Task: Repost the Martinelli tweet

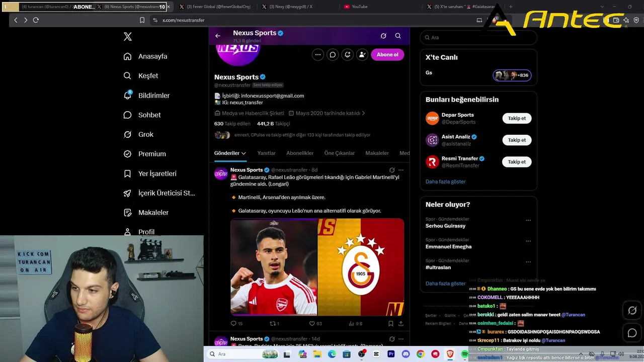Action: pyautogui.click(x=275, y=324)
